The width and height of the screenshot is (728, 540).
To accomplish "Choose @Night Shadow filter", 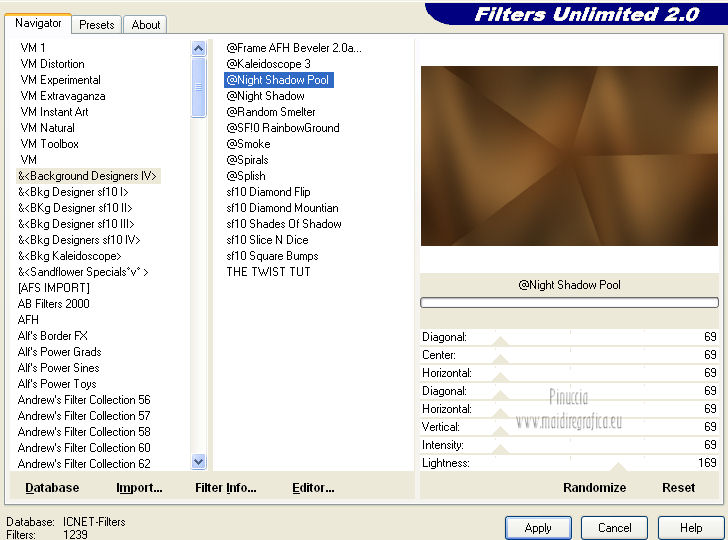I will pyautogui.click(x=266, y=96).
